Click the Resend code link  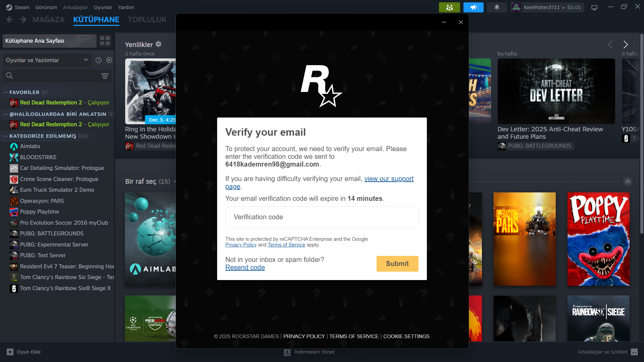point(245,267)
